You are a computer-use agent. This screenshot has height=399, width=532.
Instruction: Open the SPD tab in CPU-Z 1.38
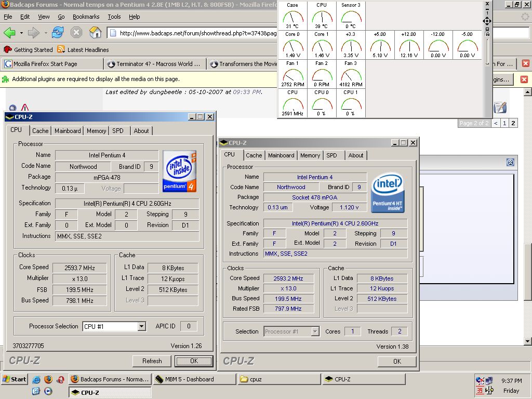point(331,155)
